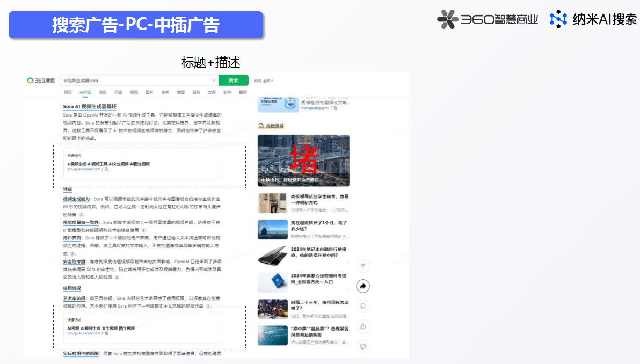Click the smiley feedback icon
The image size is (640, 364).
(x=363, y=346)
